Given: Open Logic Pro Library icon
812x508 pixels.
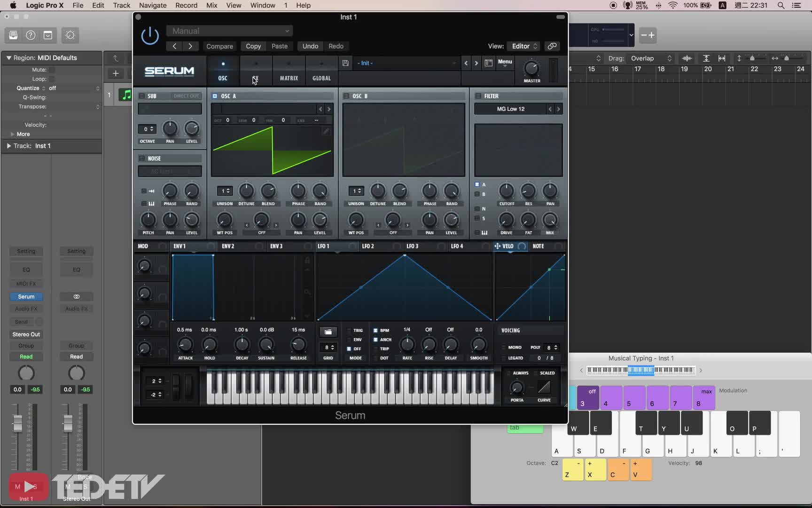Looking at the screenshot, I should (x=13, y=35).
